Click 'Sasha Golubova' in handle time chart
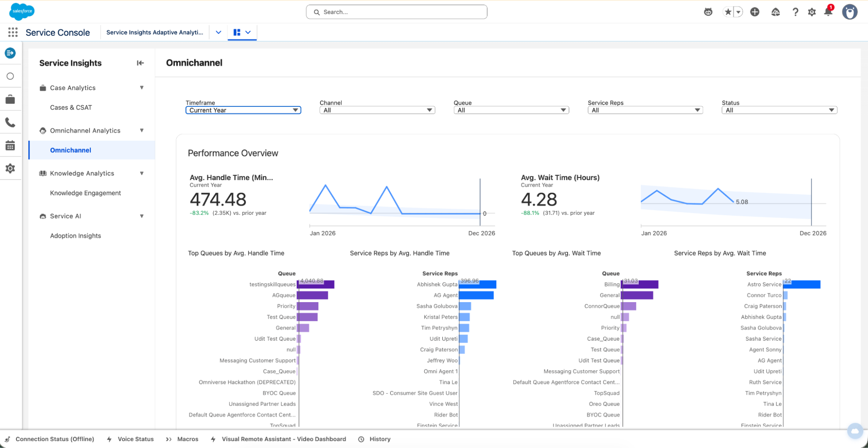 [437, 306]
